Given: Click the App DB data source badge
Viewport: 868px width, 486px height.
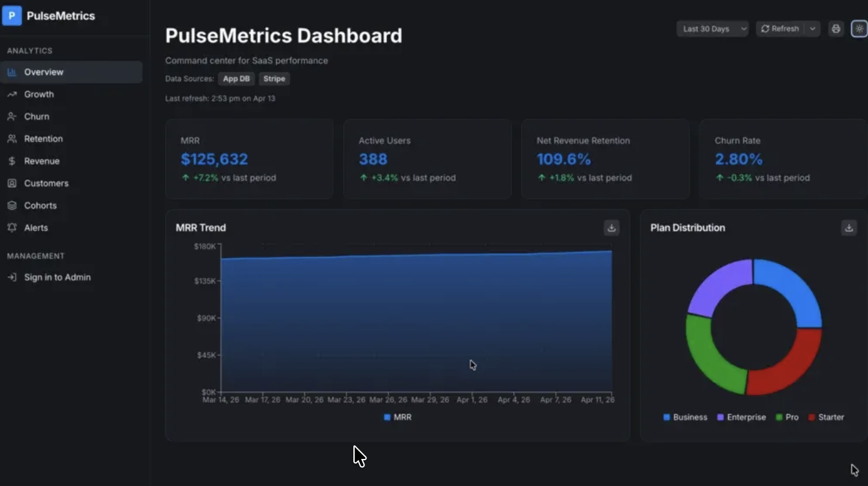Looking at the screenshot, I should pos(236,79).
